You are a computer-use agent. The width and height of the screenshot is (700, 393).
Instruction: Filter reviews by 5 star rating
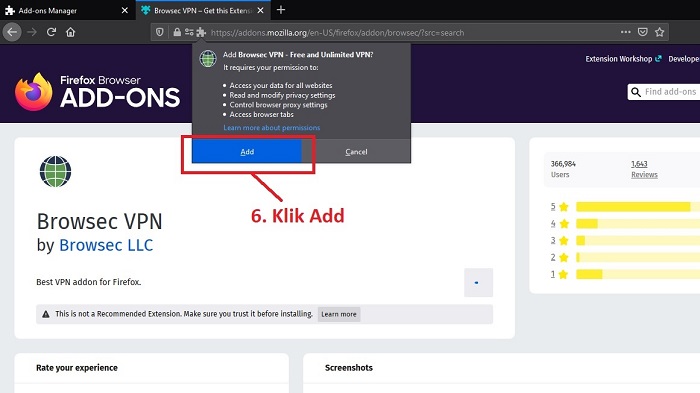point(559,207)
